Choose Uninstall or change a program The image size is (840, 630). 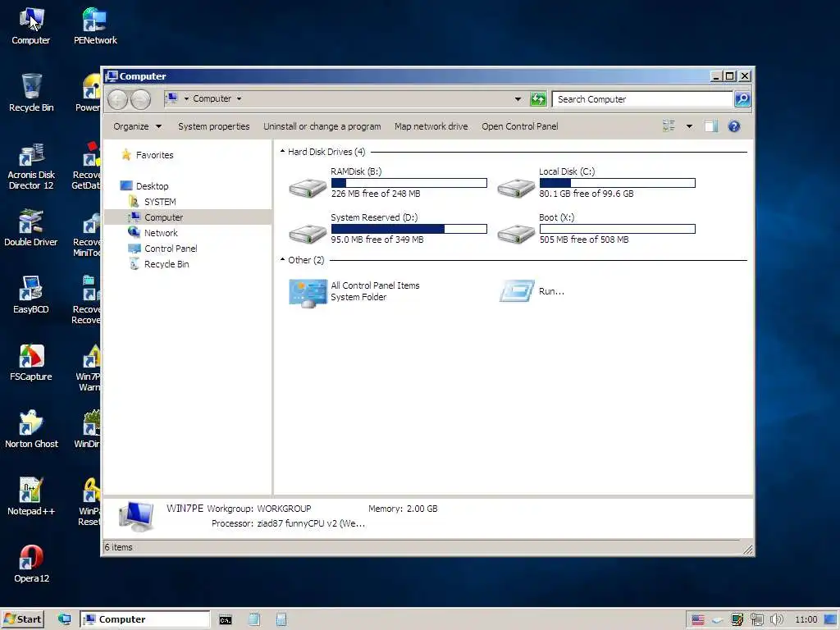(x=322, y=126)
